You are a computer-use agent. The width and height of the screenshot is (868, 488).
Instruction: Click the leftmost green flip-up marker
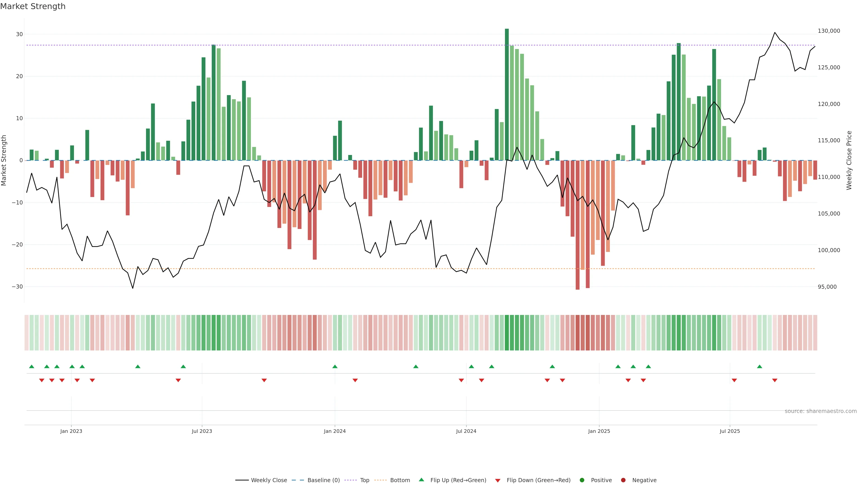32,366
